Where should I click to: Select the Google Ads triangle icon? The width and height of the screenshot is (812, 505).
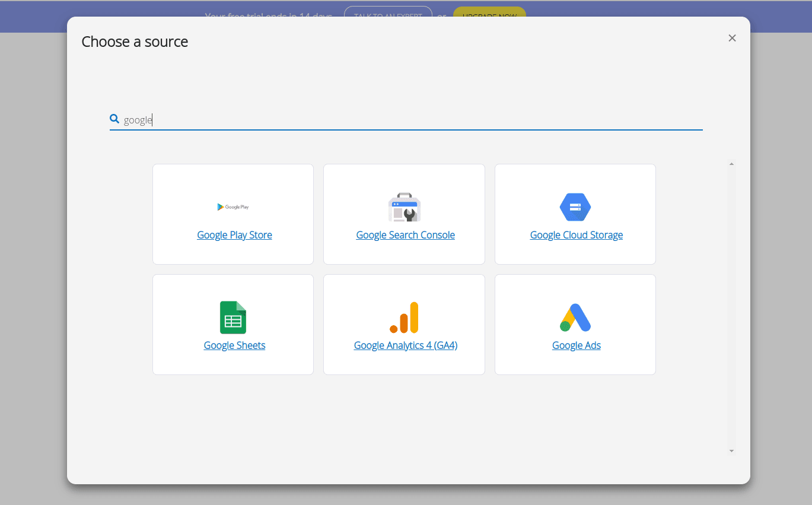pyautogui.click(x=575, y=317)
